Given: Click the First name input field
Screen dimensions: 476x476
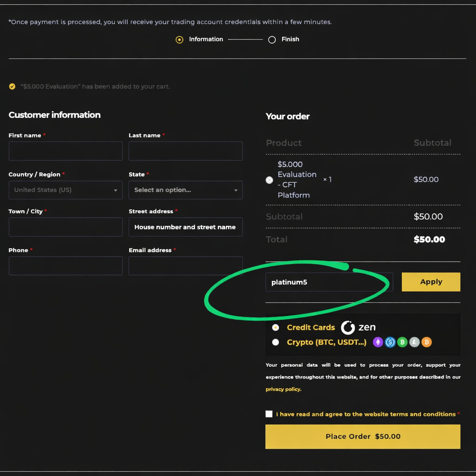Looking at the screenshot, I should coord(66,151).
